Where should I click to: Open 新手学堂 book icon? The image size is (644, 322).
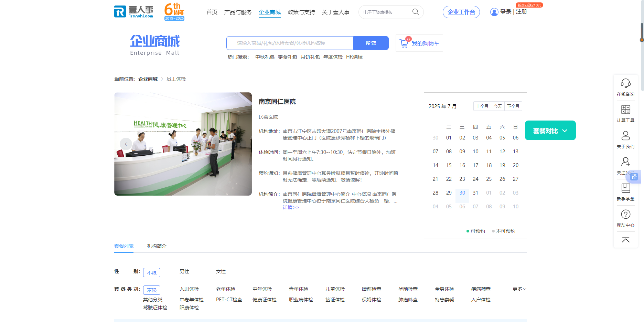click(625, 188)
